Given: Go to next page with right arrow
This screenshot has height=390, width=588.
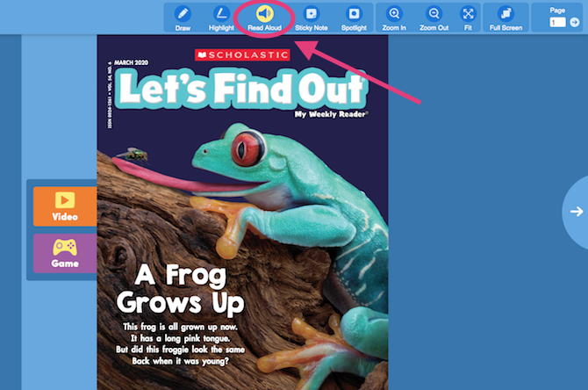Looking at the screenshot, I should coord(576,212).
